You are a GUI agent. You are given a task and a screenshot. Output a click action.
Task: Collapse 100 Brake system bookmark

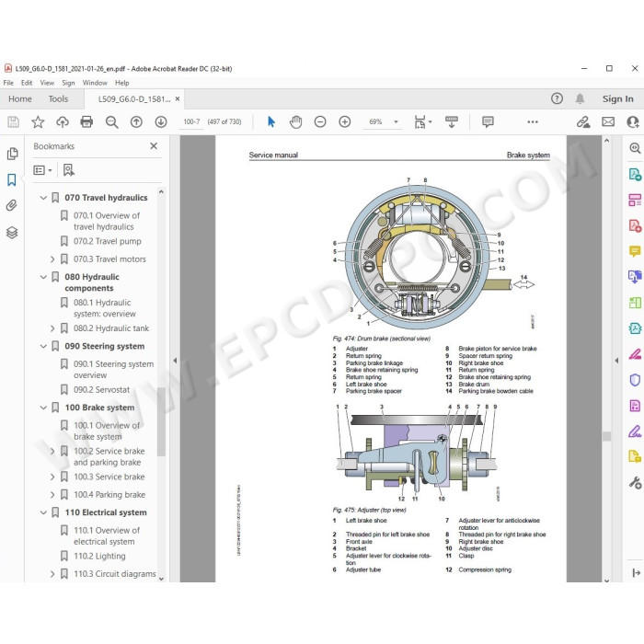click(43, 408)
